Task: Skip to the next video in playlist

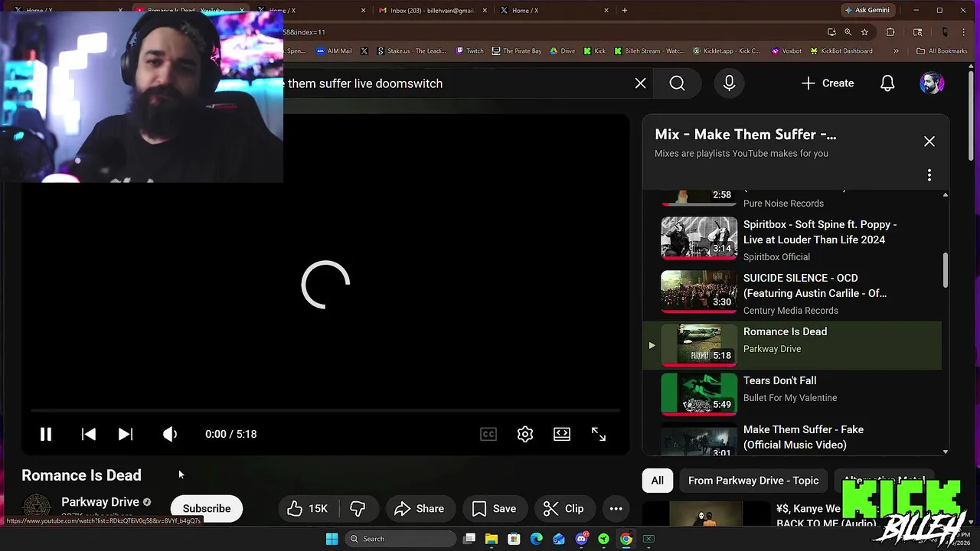Action: click(x=126, y=434)
